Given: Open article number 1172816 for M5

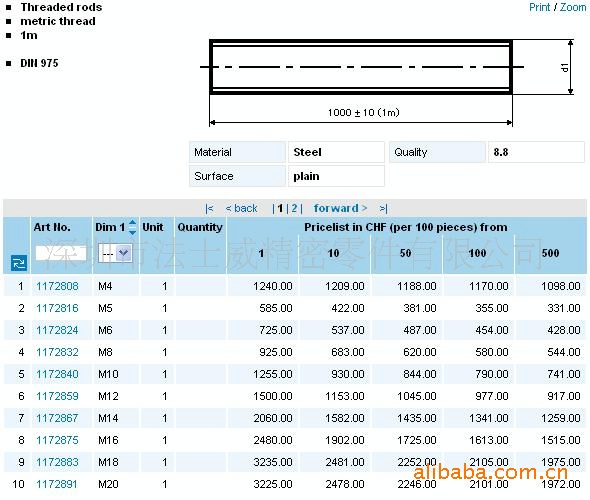Looking at the screenshot, I should [57, 308].
